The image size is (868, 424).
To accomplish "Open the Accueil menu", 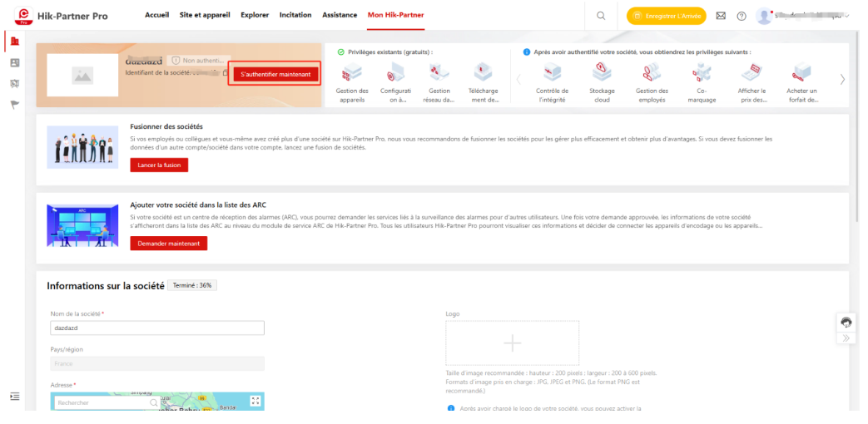I will (x=157, y=15).
